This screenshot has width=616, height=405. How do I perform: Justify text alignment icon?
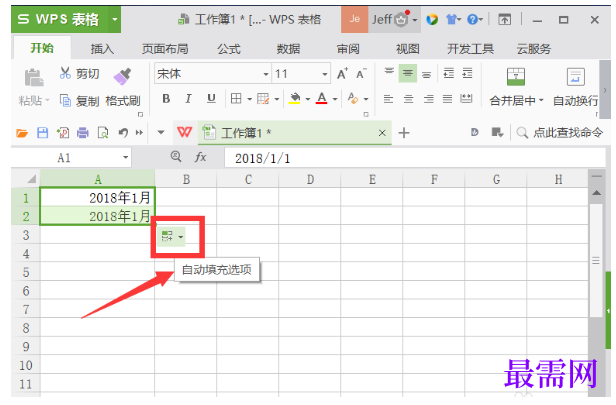(447, 99)
